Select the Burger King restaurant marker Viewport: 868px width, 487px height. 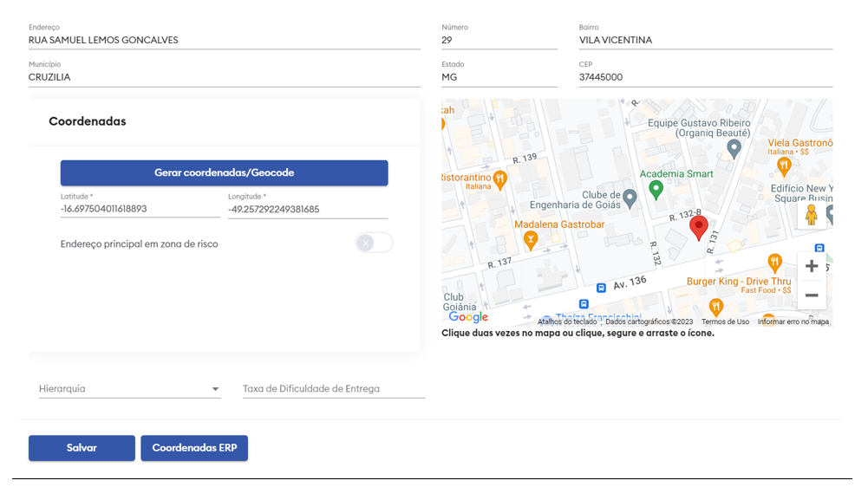715,306
